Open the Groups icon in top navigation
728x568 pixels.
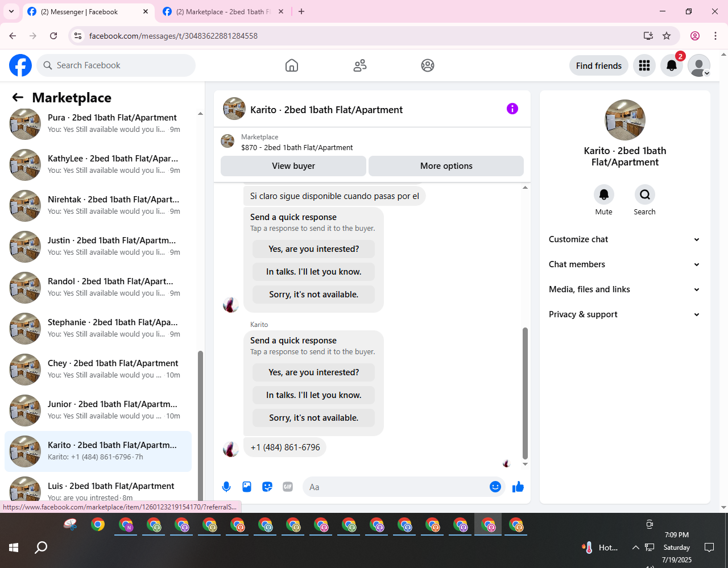point(428,65)
